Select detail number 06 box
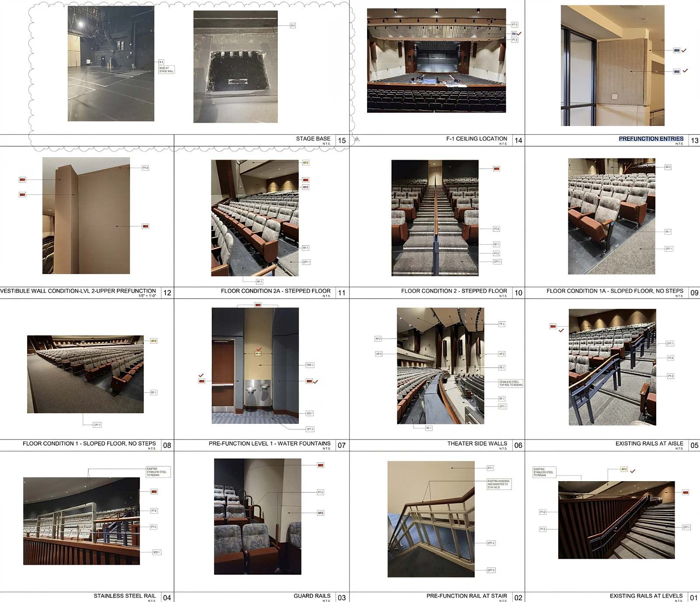This screenshot has width=700, height=602. pos(518,445)
